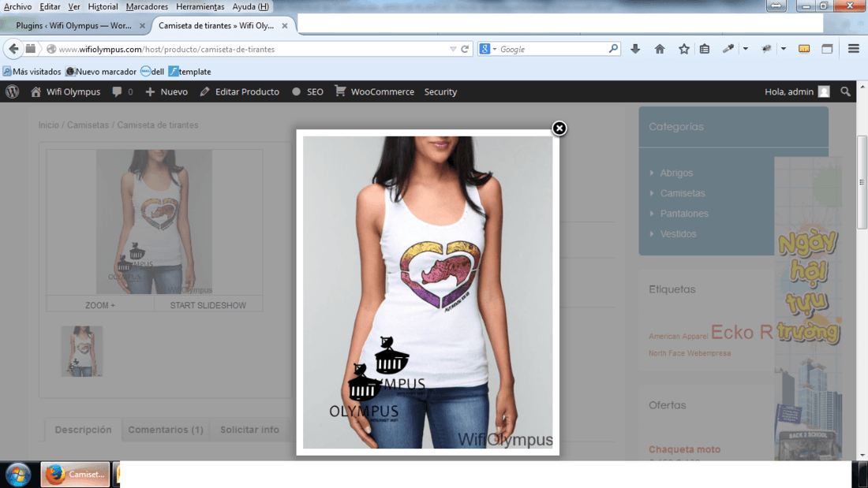Close the Camiseta de tirantes tab

pyautogui.click(x=285, y=25)
